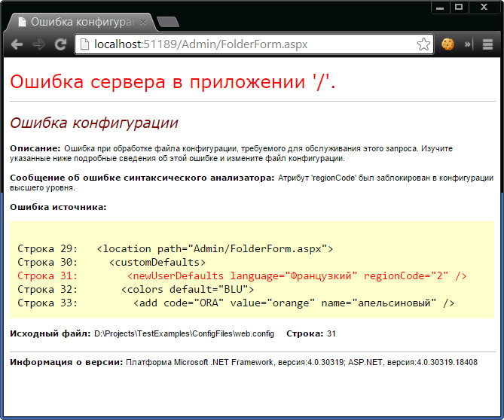Select the 'Ошибка конфигурации' browser tab
The height and width of the screenshot is (420, 504).
[x=81, y=22]
